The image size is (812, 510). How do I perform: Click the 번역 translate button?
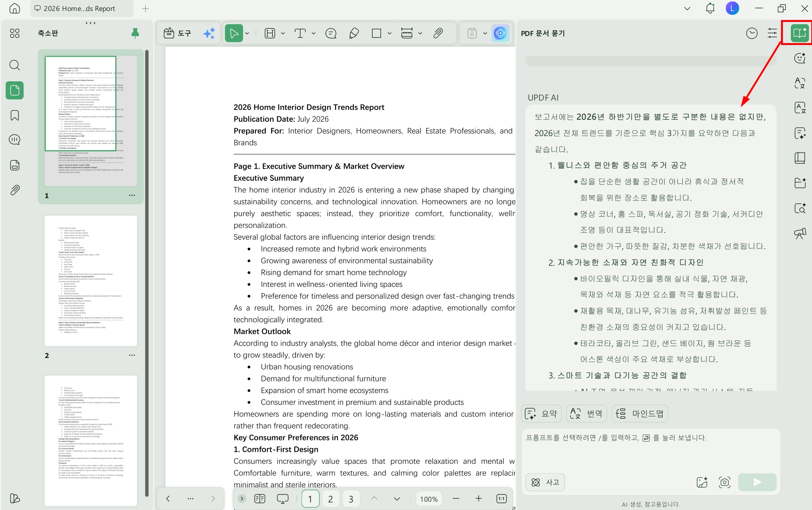pyautogui.click(x=587, y=414)
